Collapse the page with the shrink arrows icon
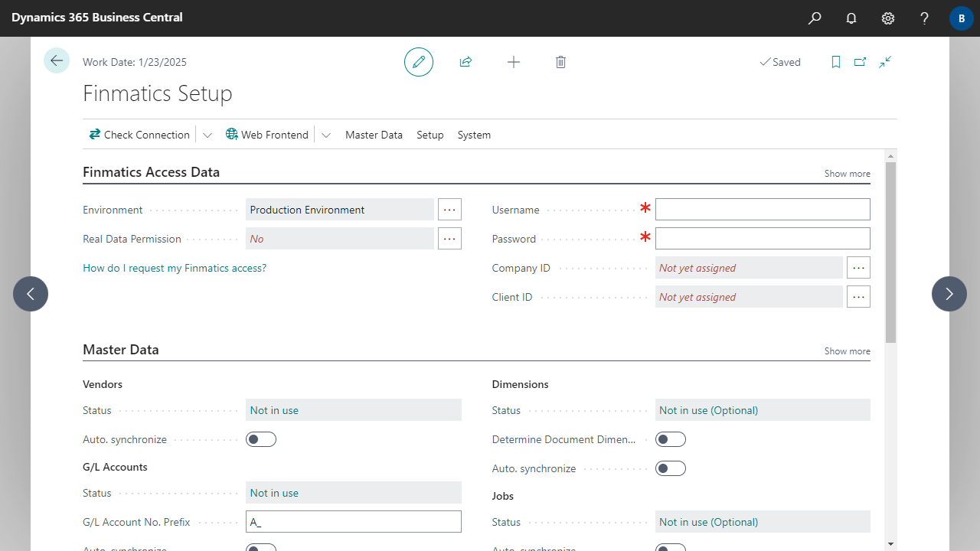 [885, 62]
